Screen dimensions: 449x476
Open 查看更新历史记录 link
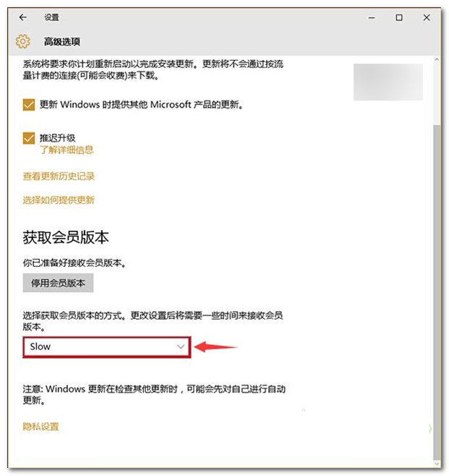(59, 176)
